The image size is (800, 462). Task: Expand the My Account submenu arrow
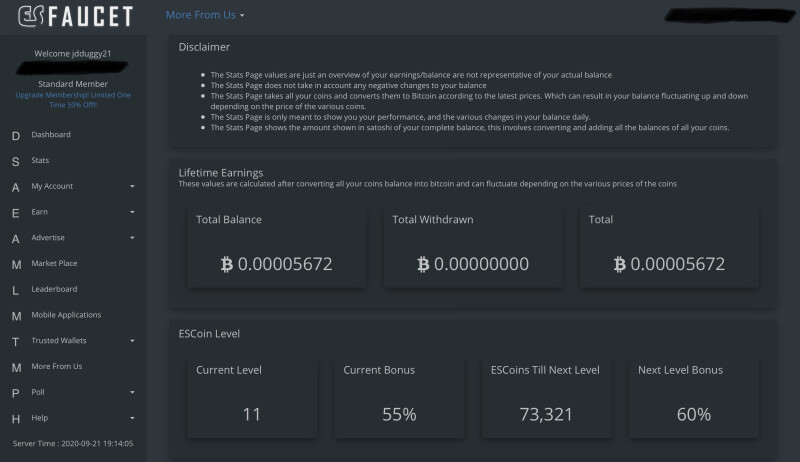(x=132, y=186)
